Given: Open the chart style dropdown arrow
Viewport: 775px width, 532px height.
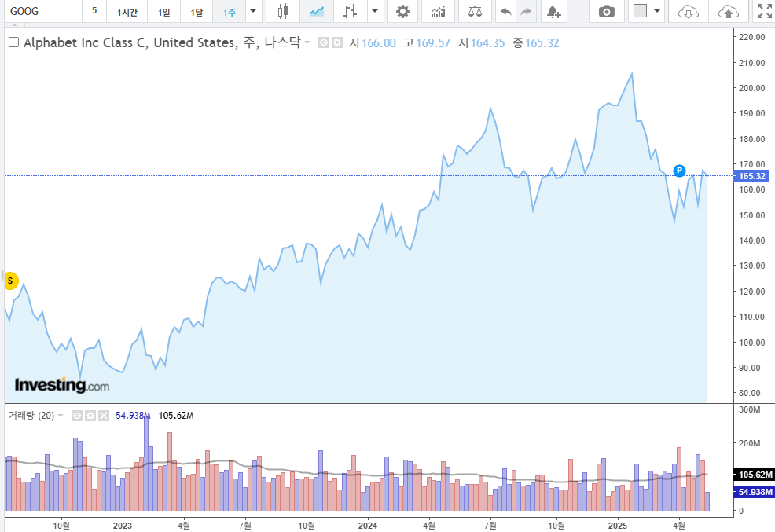Looking at the screenshot, I should click(375, 11).
